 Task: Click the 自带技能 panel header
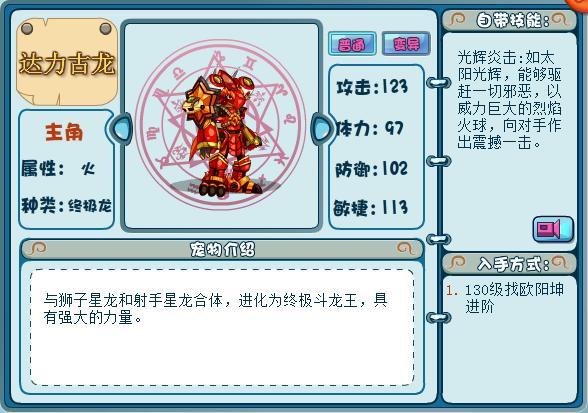click(x=509, y=20)
